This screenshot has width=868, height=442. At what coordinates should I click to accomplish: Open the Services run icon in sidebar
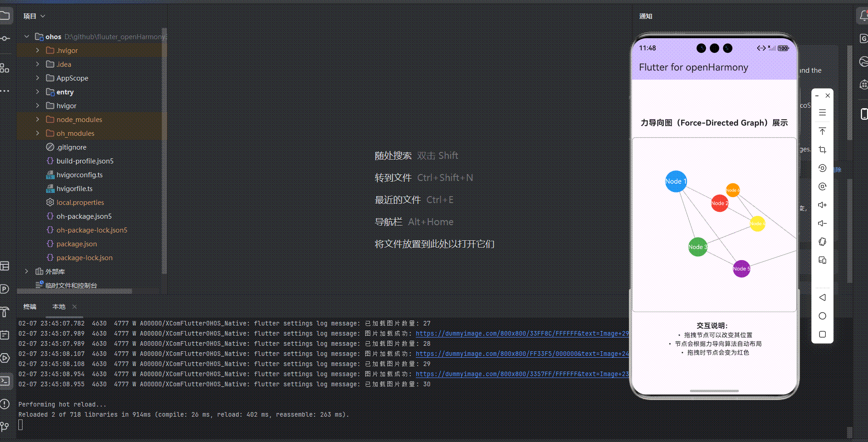pos(5,358)
